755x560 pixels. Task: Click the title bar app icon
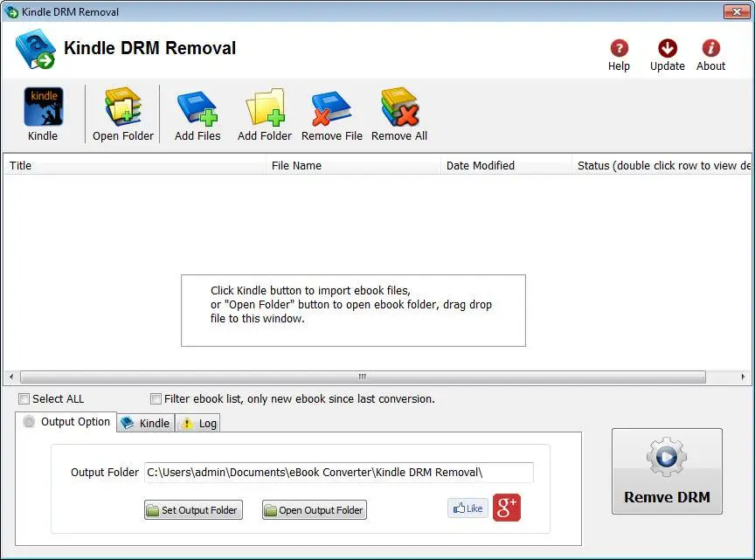point(11,11)
